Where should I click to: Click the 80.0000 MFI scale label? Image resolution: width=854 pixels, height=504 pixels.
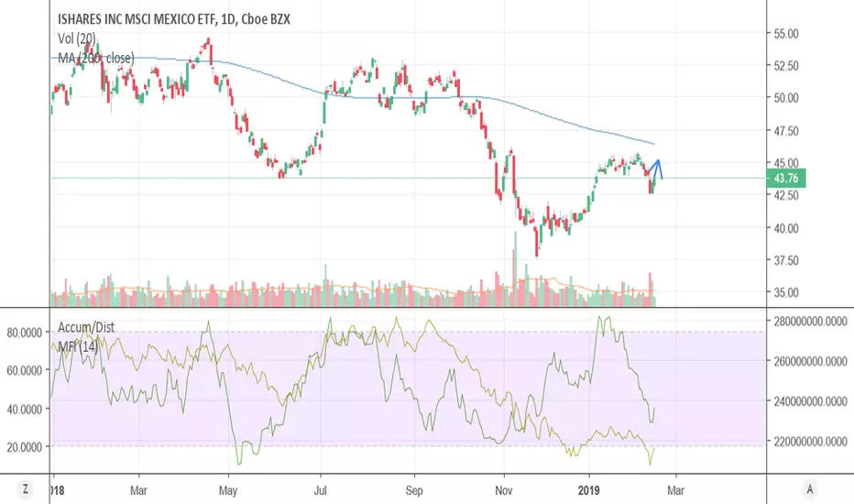[x=25, y=333]
